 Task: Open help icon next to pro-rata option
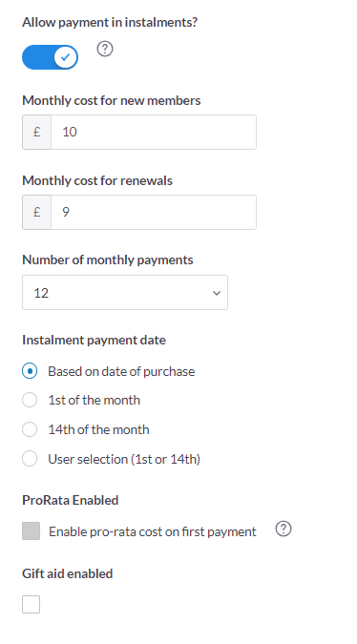283,529
